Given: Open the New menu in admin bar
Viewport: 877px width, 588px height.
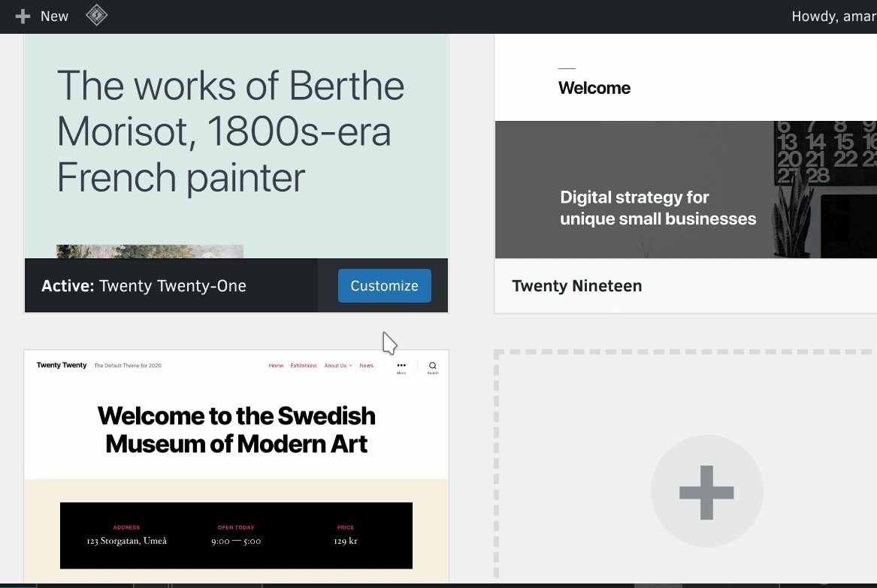Looking at the screenshot, I should click(41, 17).
